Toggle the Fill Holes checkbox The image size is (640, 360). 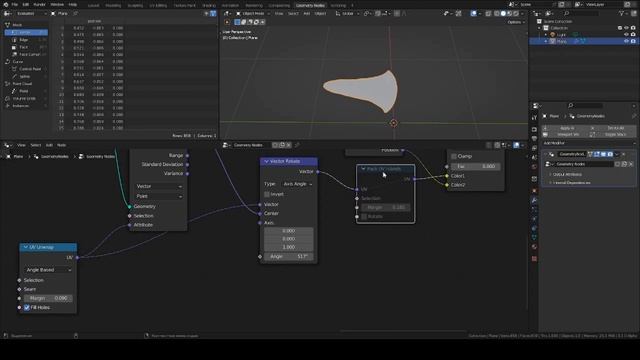pyautogui.click(x=27, y=307)
